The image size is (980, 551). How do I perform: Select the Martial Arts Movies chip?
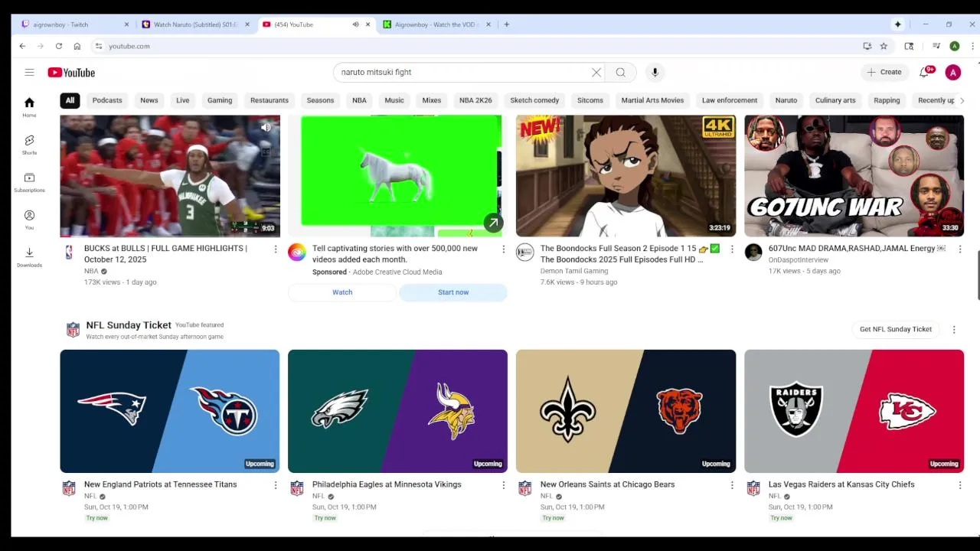652,100
